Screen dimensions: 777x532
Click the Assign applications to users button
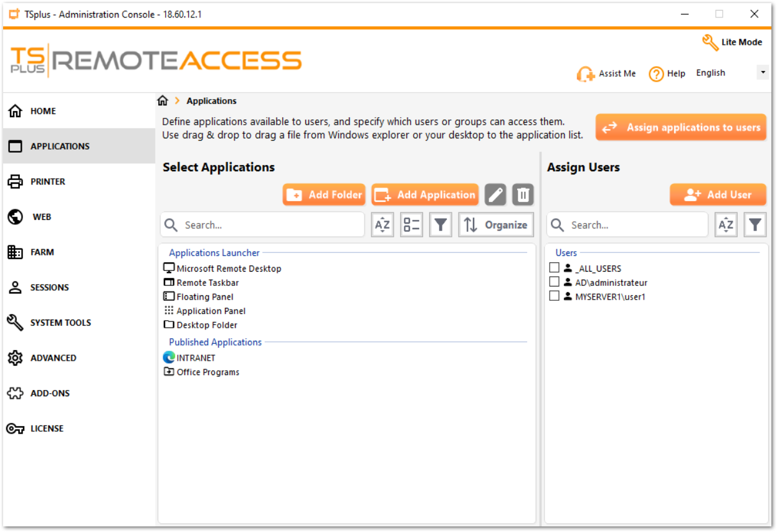tap(680, 127)
